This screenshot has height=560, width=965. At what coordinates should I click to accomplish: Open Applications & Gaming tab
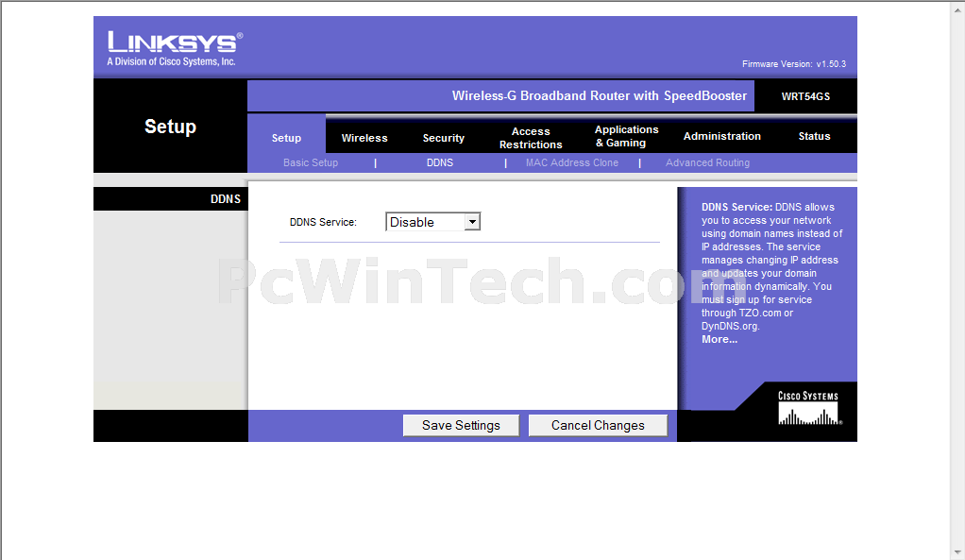(x=626, y=136)
